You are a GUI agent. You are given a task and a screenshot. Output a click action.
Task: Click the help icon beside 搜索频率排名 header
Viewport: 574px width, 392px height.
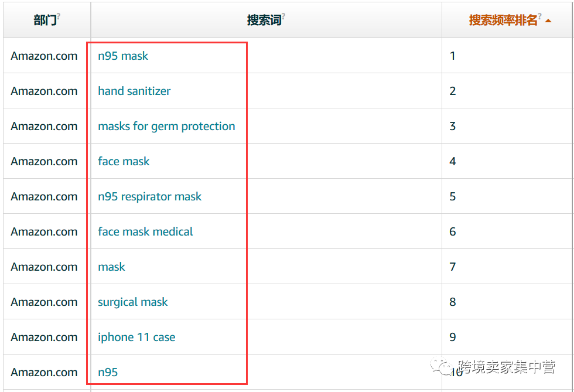click(x=539, y=15)
